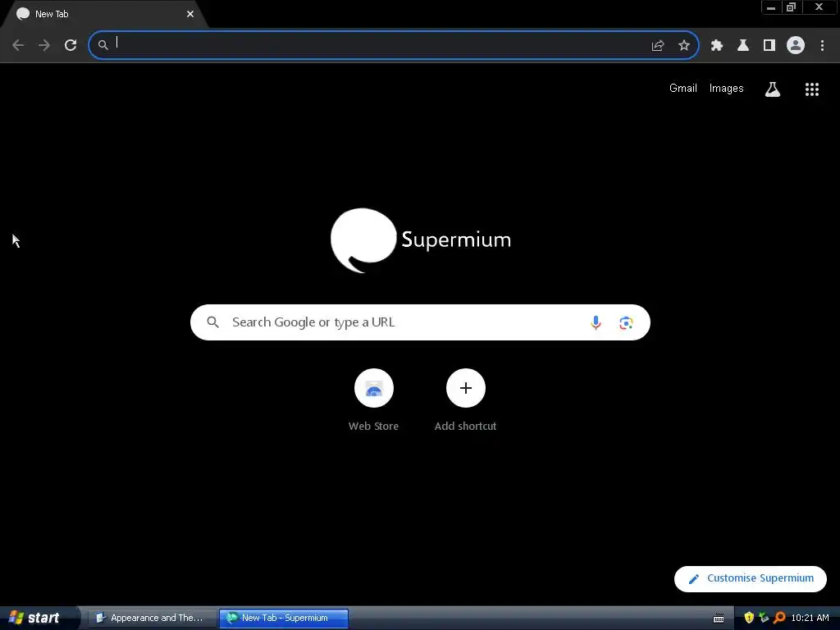Viewport: 840px width, 630px height.
Task: Select New Tab - Supermium taskbar button
Action: coord(284,618)
